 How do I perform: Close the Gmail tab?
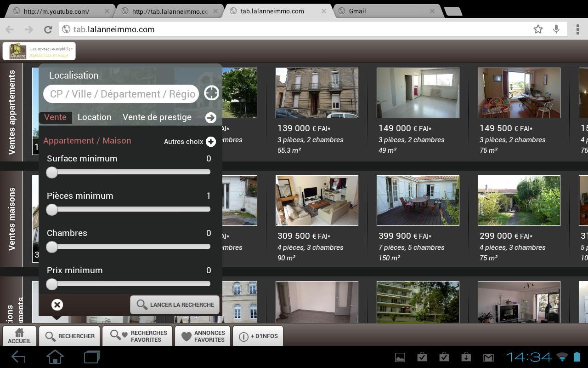coord(432,11)
